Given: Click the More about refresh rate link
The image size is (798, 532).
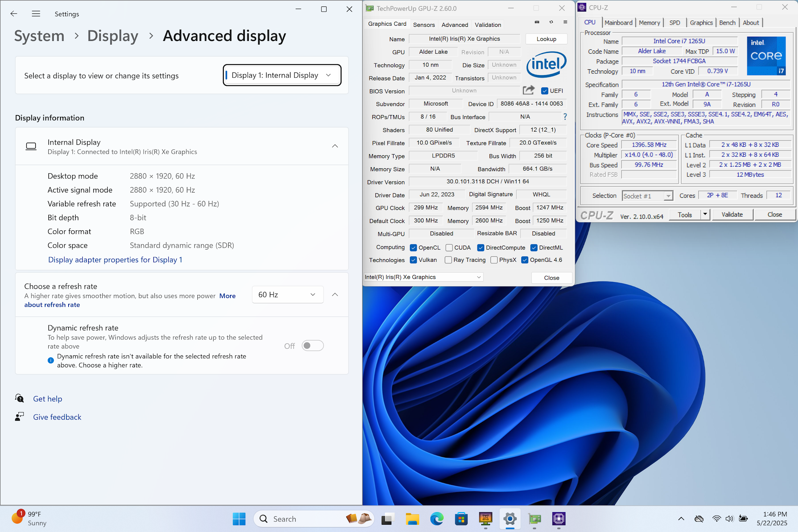Looking at the screenshot, I should tap(130, 300).
